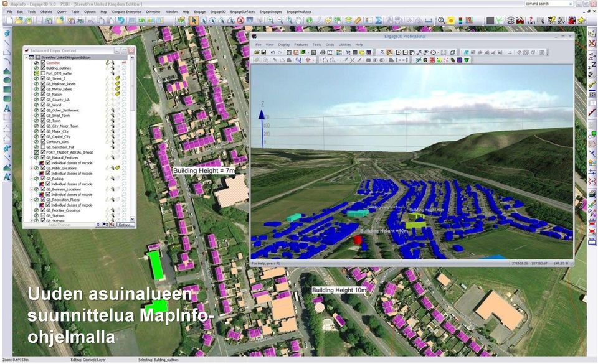Click the Statistics sigma icon
This screenshot has height=364, width=598.
coord(378,21)
